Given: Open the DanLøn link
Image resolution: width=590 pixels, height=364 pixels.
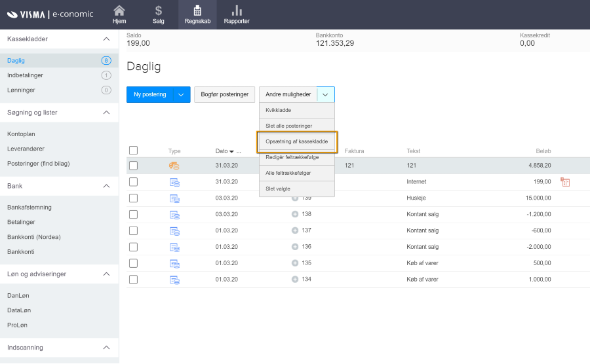Looking at the screenshot, I should click(x=18, y=296).
